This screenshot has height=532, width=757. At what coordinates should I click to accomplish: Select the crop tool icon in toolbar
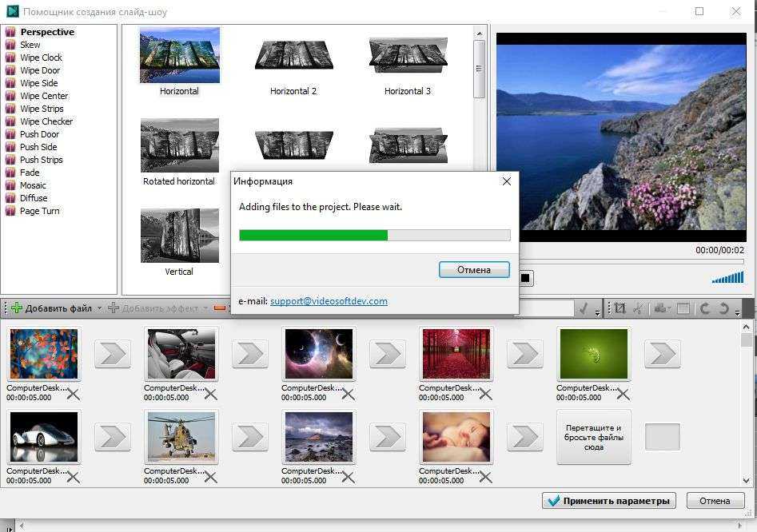pos(620,308)
